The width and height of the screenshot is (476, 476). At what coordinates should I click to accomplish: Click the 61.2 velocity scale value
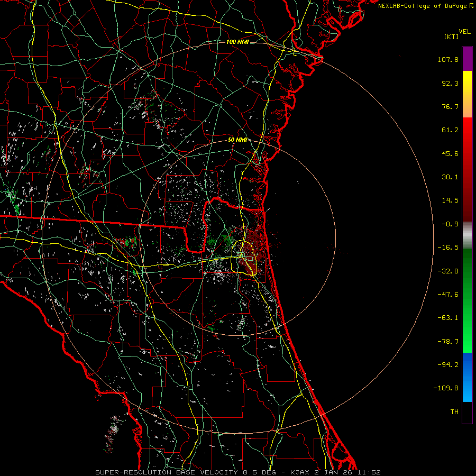point(450,130)
